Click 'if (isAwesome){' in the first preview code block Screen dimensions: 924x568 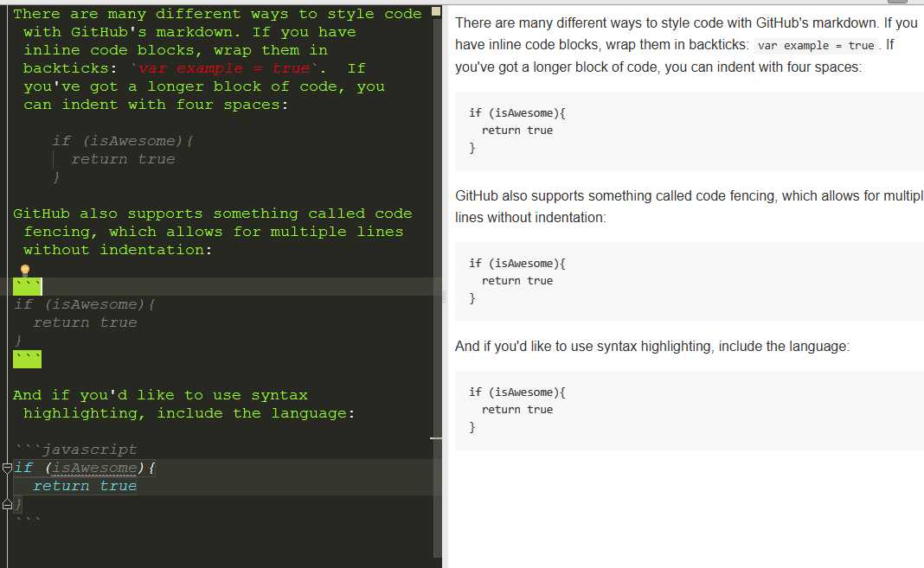tap(517, 113)
